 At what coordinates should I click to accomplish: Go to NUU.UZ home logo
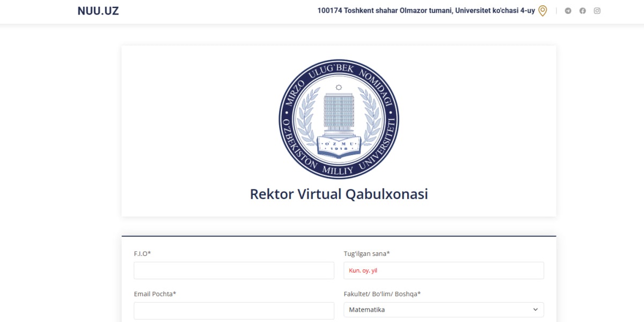coord(98,11)
